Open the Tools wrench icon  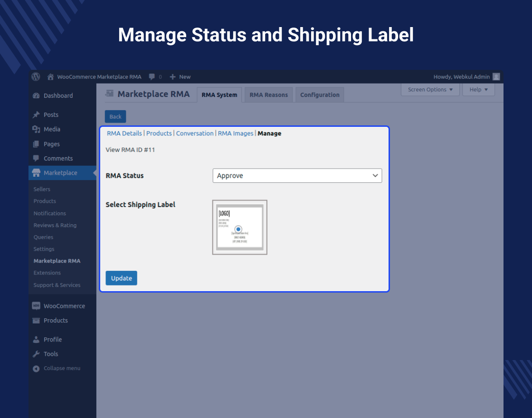coord(37,353)
